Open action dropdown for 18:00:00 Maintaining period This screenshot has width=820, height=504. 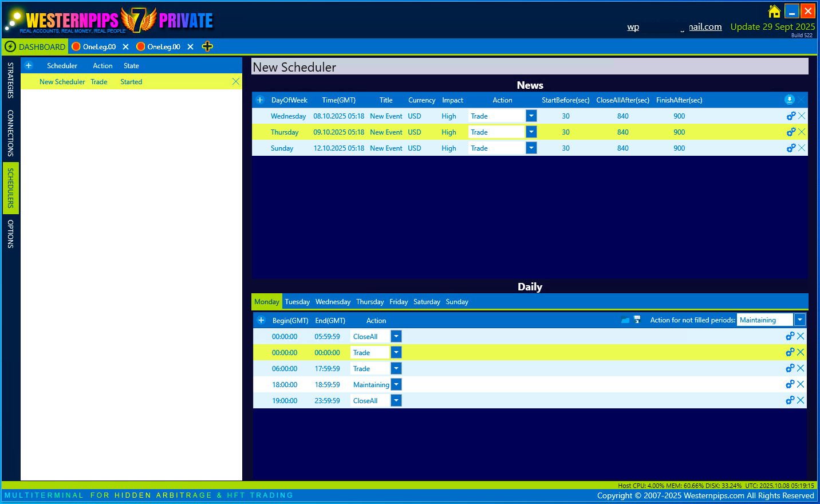[396, 384]
